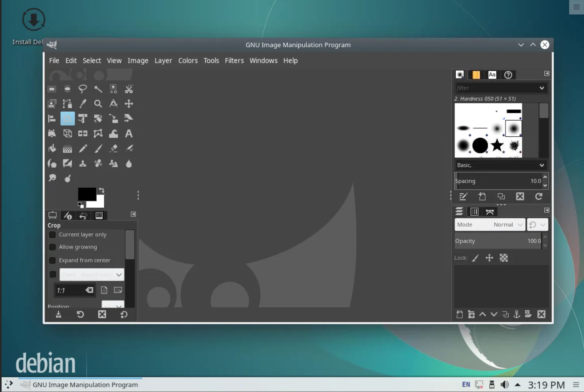Image resolution: width=584 pixels, height=392 pixels.
Task: Open the Windows menu
Action: coord(263,61)
